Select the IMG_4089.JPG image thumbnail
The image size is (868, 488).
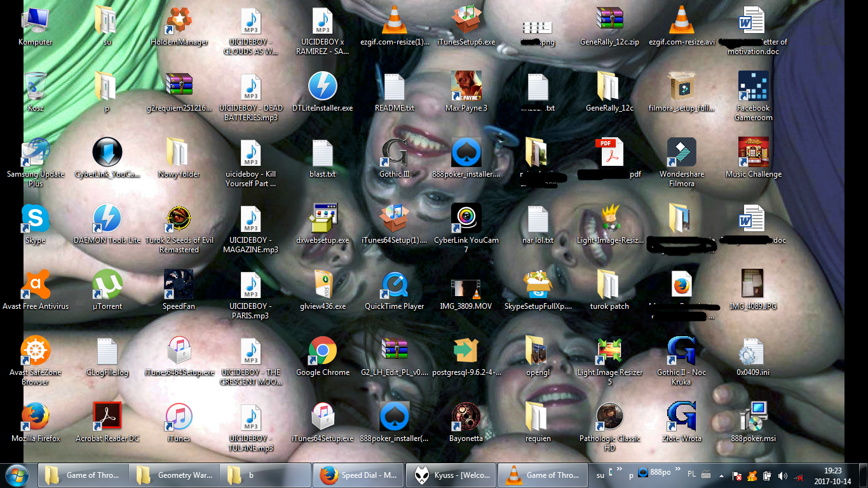(754, 290)
